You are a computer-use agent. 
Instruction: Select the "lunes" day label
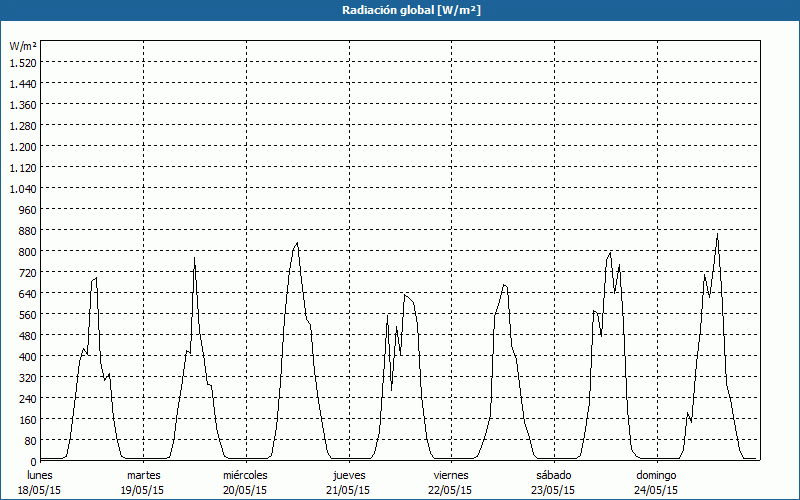click(40, 475)
